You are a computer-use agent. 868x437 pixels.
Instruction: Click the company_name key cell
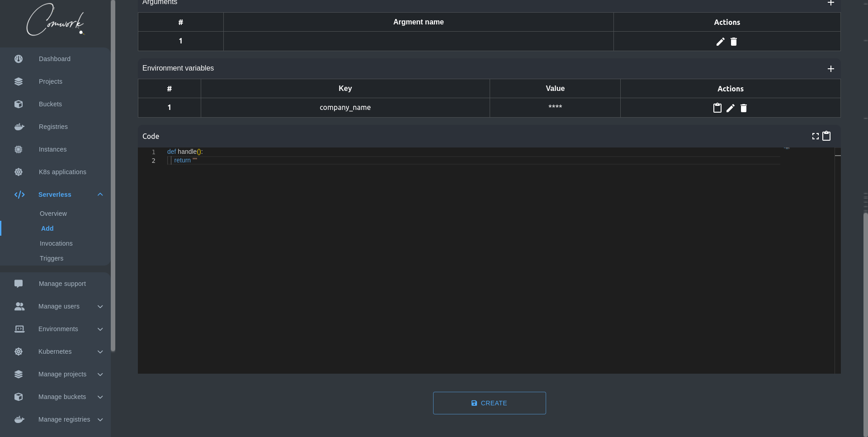click(x=345, y=108)
